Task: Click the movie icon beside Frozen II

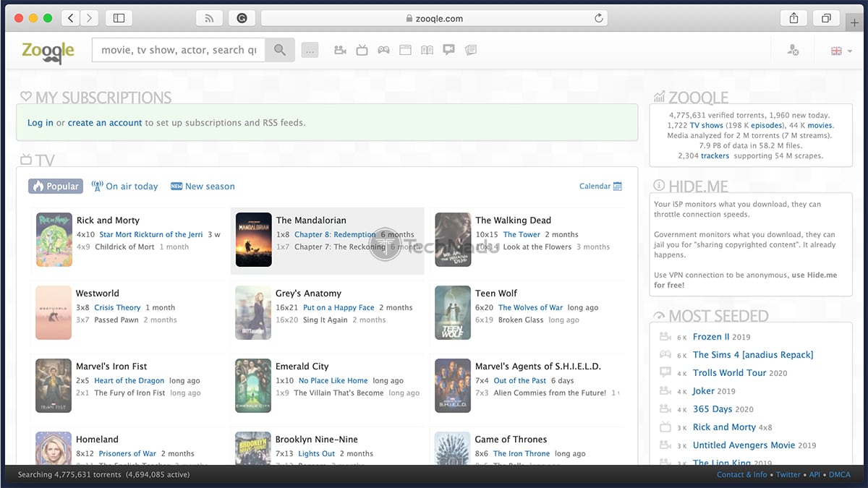Action: 665,337
